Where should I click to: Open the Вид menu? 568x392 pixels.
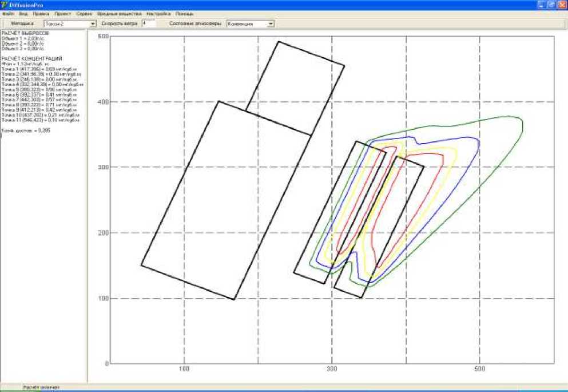(22, 13)
